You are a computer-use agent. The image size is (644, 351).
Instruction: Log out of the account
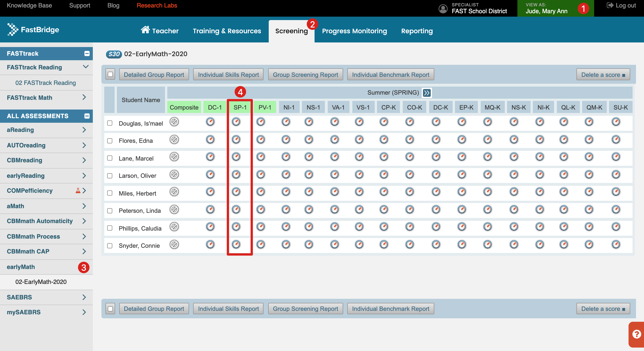point(621,5)
